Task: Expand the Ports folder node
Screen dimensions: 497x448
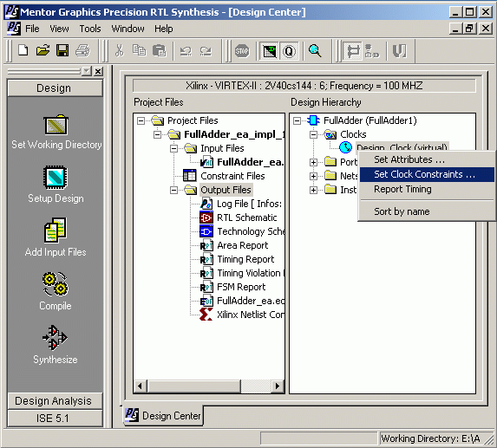Action: click(313, 162)
